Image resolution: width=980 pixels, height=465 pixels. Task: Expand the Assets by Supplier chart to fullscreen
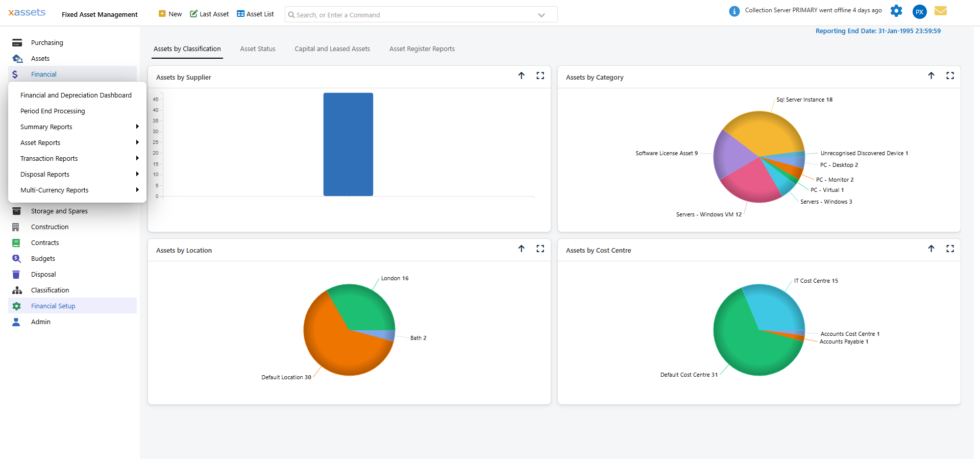click(541, 76)
